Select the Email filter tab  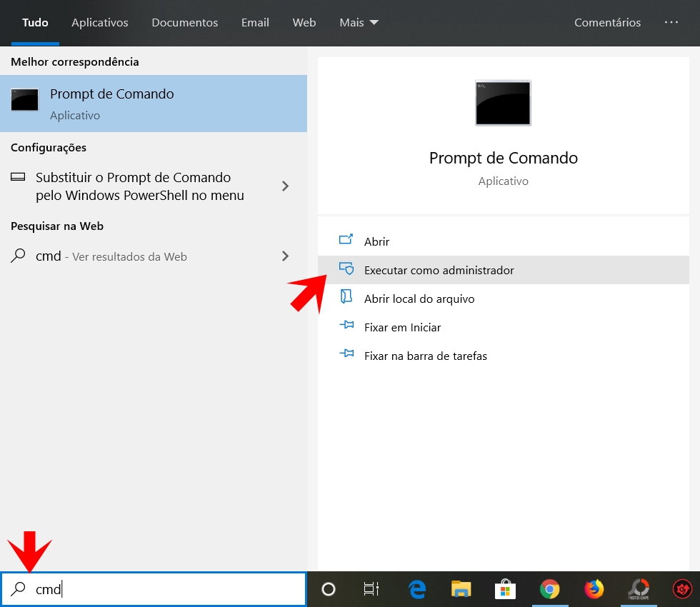255,23
